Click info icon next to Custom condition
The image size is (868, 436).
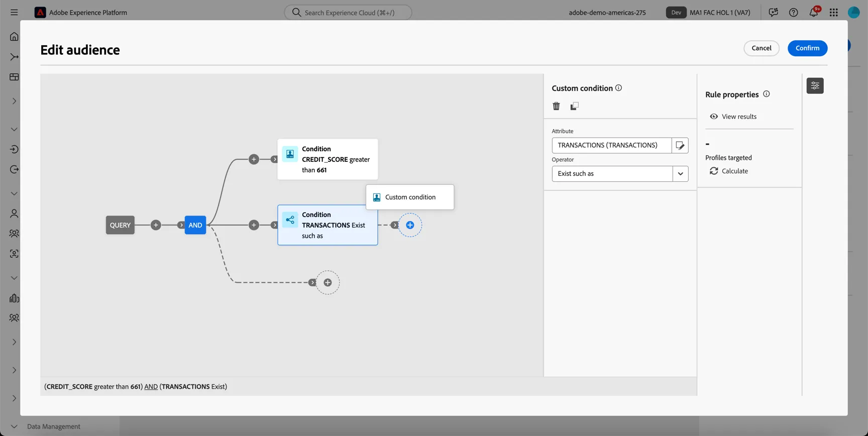click(x=618, y=88)
